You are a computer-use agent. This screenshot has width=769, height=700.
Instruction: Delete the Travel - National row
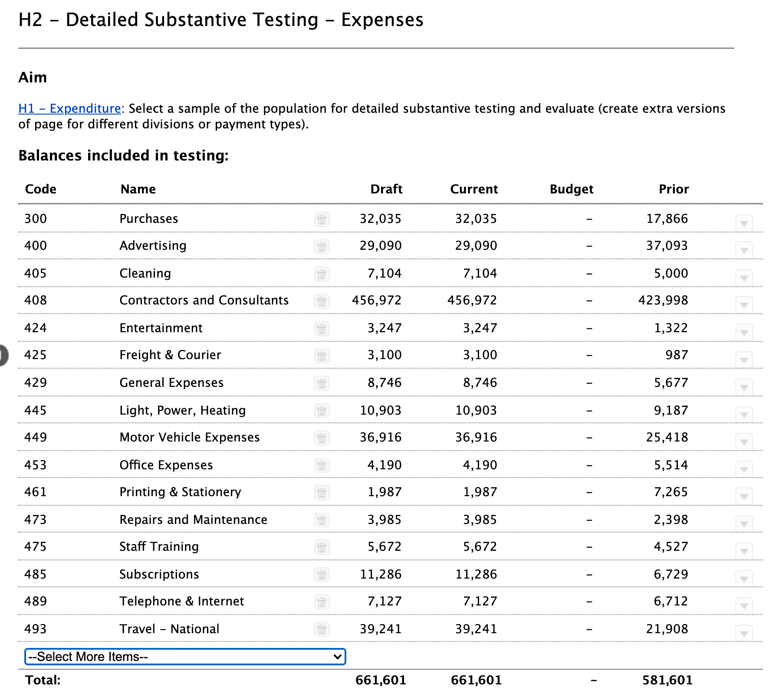point(321,630)
